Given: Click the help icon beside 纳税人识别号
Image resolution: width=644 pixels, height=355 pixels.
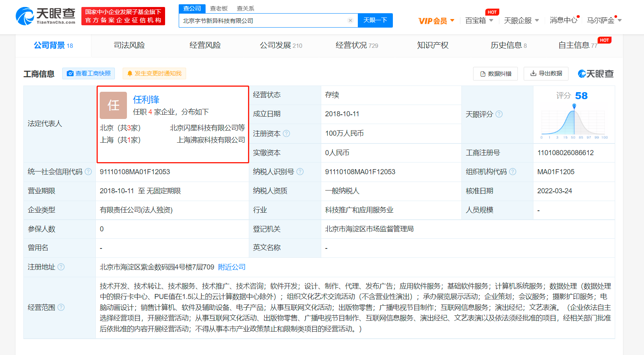Looking at the screenshot, I should (x=300, y=172).
